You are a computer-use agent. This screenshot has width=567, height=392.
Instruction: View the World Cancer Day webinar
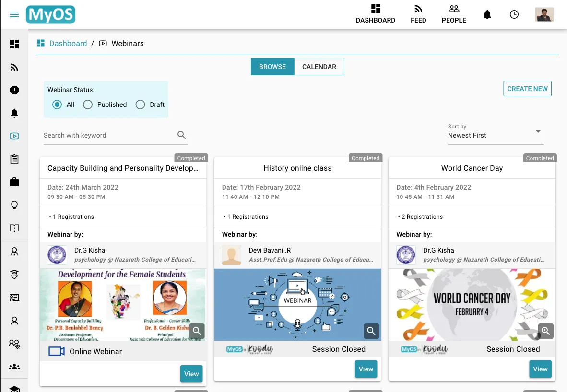click(x=540, y=369)
